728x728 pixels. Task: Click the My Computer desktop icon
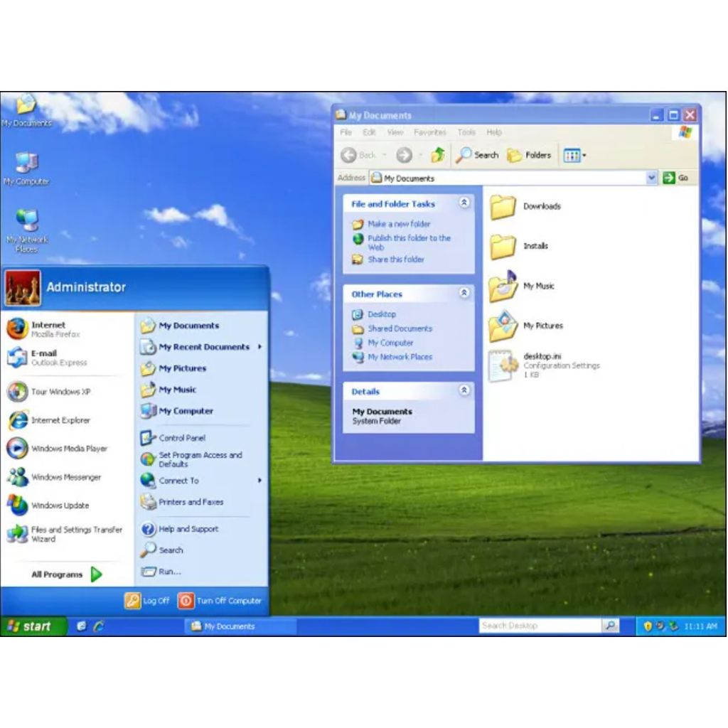26,168
